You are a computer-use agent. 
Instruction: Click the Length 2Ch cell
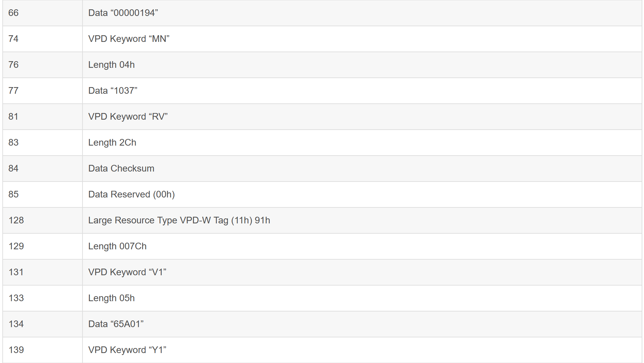pyautogui.click(x=112, y=143)
